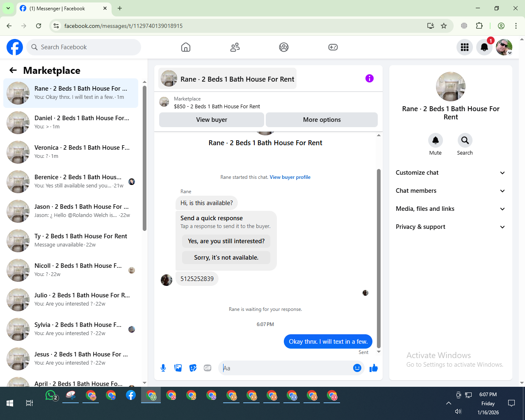Open the Julio conversation
525x420 pixels.
point(71,299)
